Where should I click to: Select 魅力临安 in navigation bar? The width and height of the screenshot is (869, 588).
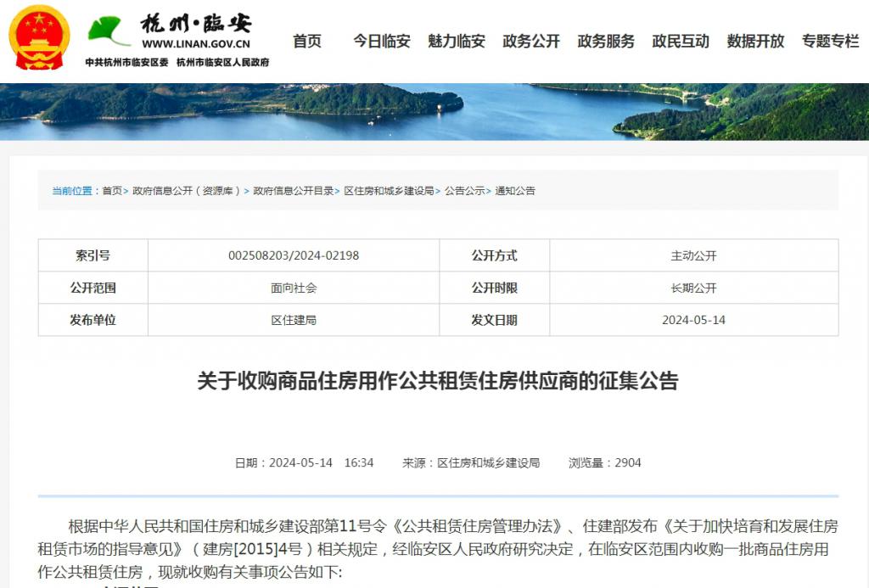(457, 41)
